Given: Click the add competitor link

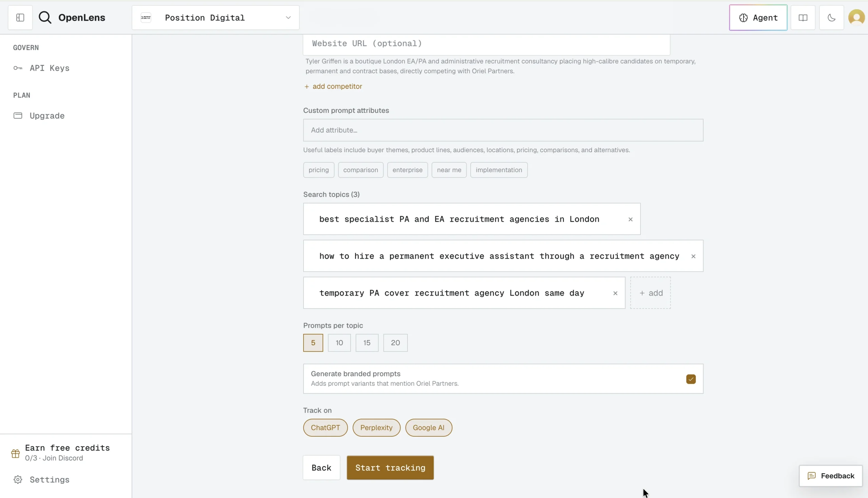Looking at the screenshot, I should pos(333,86).
